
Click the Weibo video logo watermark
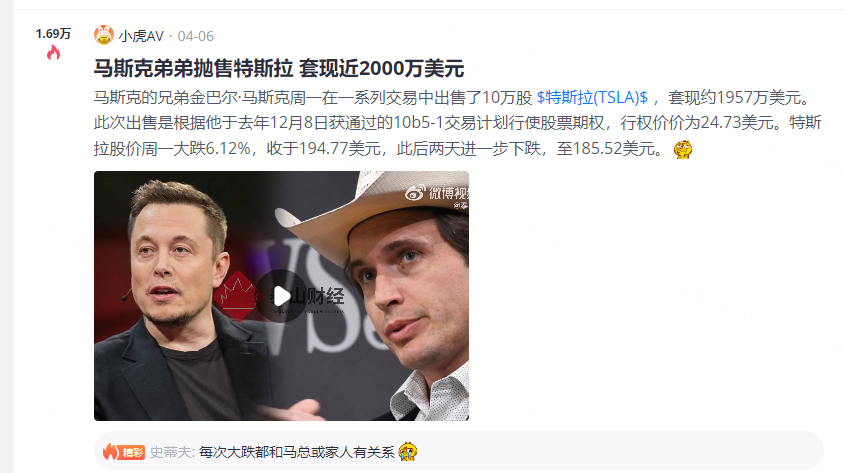tap(437, 195)
